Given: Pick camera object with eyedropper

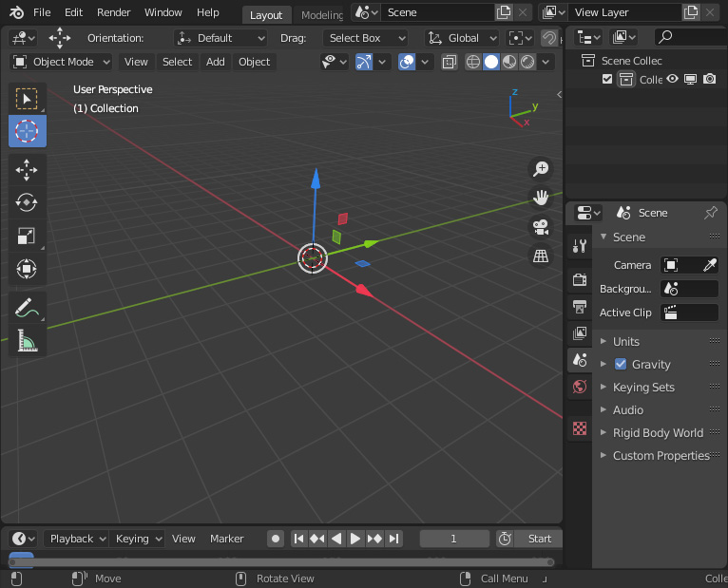Looking at the screenshot, I should [x=709, y=265].
